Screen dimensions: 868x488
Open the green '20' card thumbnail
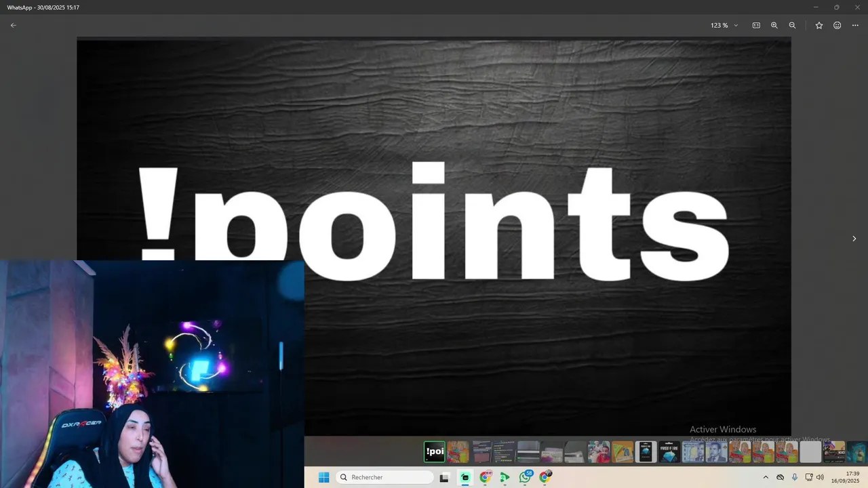(623, 451)
